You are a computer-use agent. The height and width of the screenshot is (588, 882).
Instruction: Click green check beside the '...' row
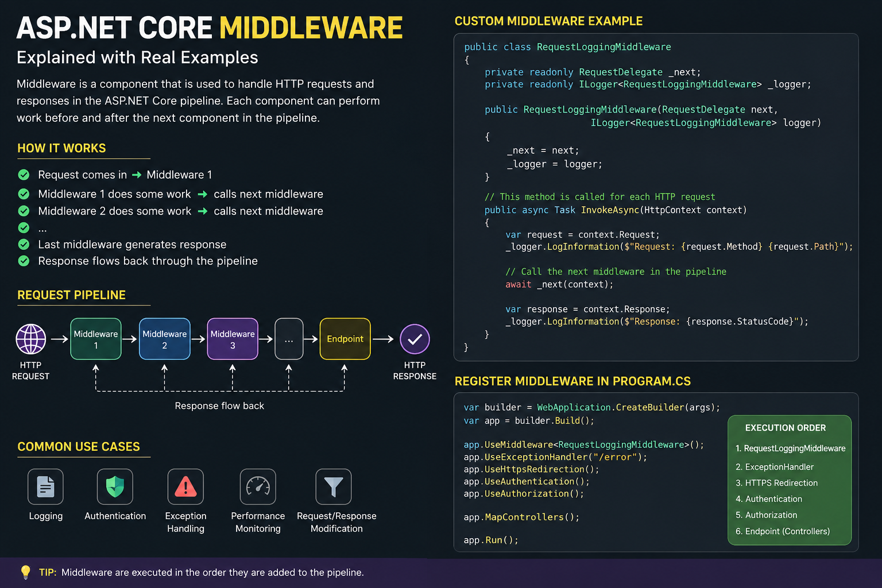tap(24, 227)
